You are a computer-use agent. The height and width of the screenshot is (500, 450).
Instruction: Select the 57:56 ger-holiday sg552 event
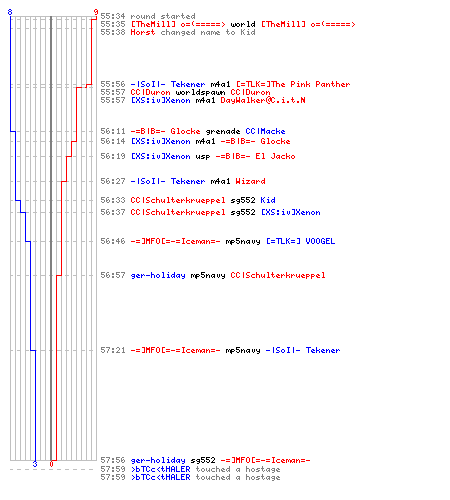point(205,460)
